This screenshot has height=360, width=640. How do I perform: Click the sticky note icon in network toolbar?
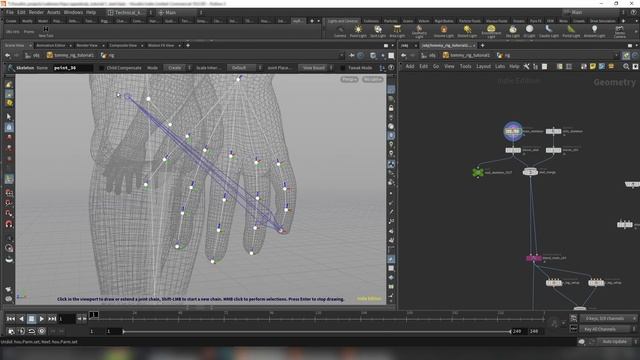(593, 67)
